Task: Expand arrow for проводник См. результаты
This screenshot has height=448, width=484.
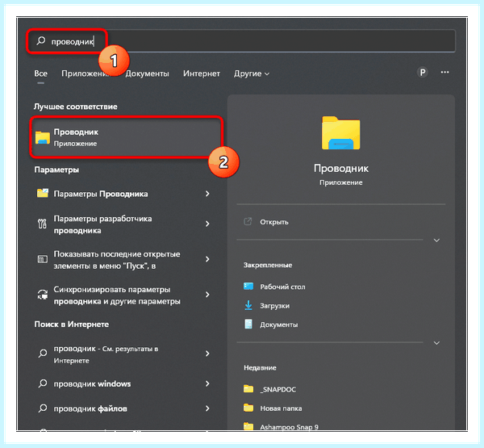Action: [x=207, y=354]
